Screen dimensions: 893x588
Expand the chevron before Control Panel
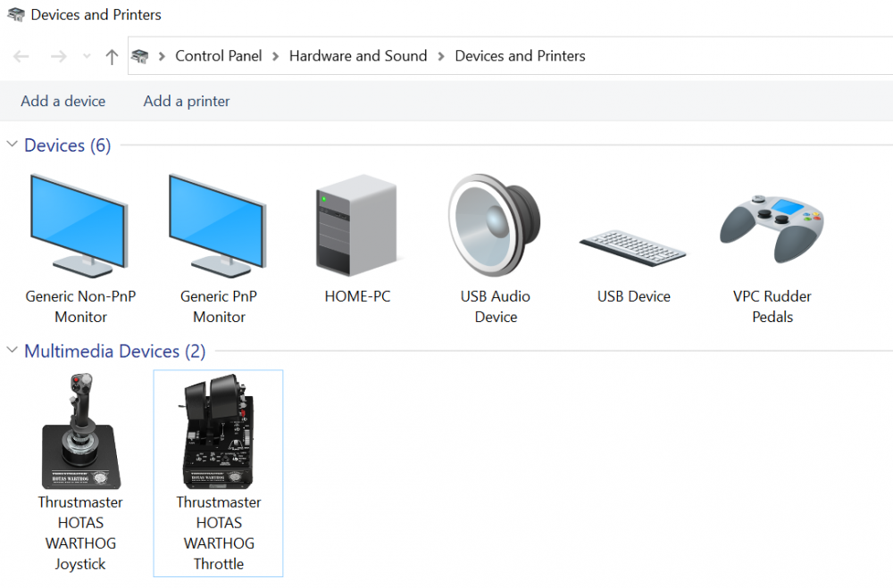click(x=162, y=56)
